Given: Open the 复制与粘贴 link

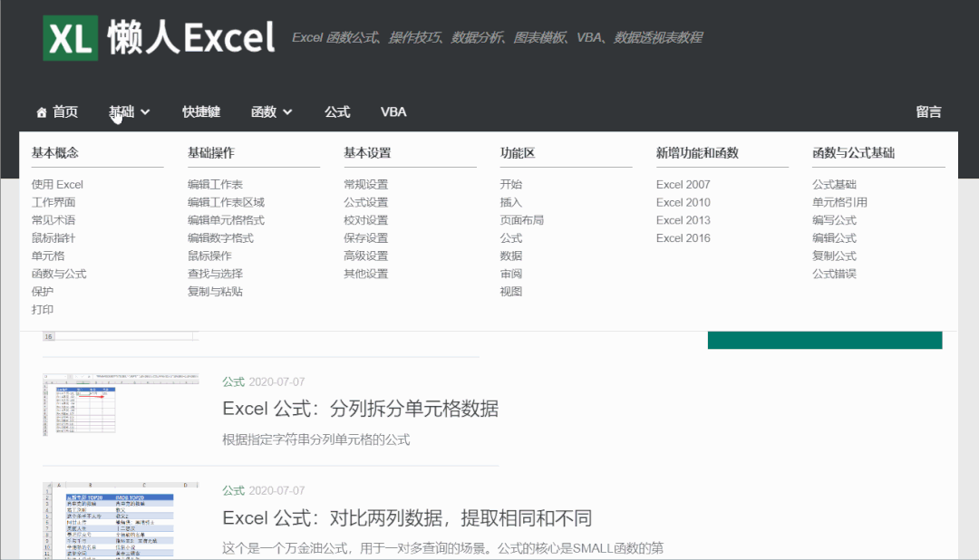Looking at the screenshot, I should [216, 292].
